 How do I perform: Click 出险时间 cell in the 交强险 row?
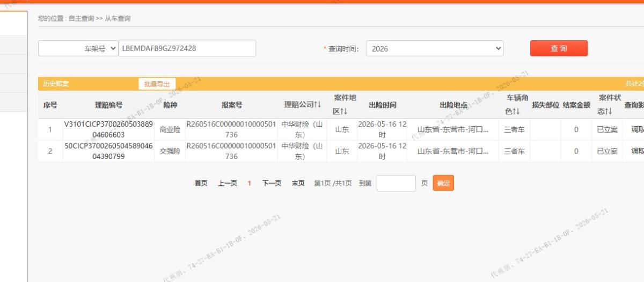click(382, 151)
